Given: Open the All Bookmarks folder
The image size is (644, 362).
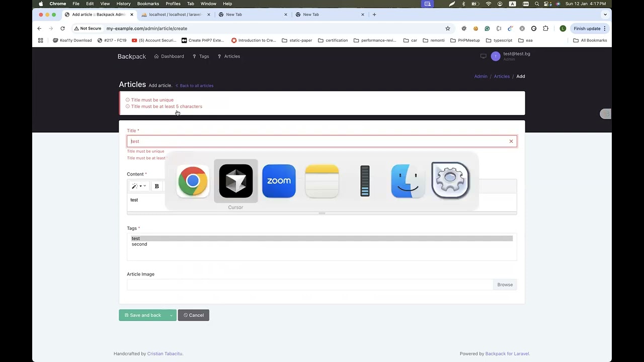Looking at the screenshot, I should point(590,40).
